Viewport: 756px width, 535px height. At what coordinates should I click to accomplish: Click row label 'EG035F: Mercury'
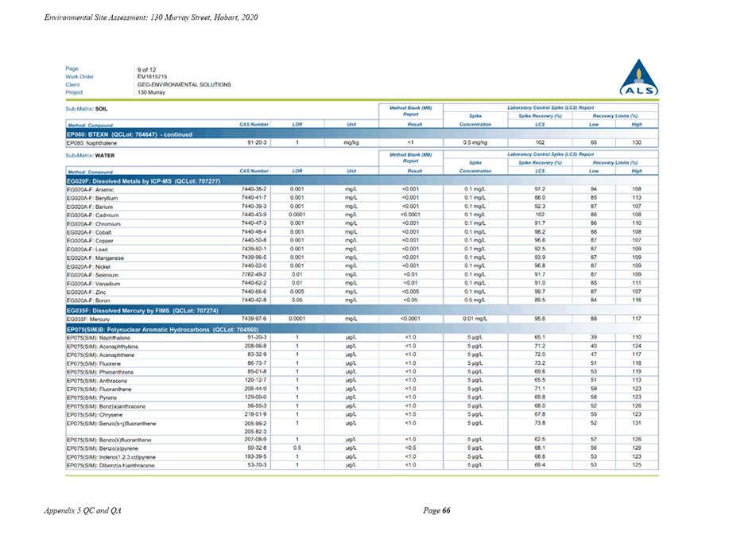pos(87,320)
